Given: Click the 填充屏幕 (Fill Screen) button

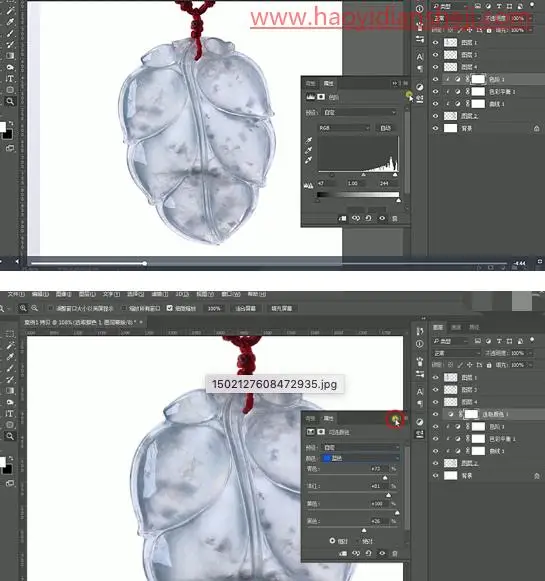Looking at the screenshot, I should point(282,308).
